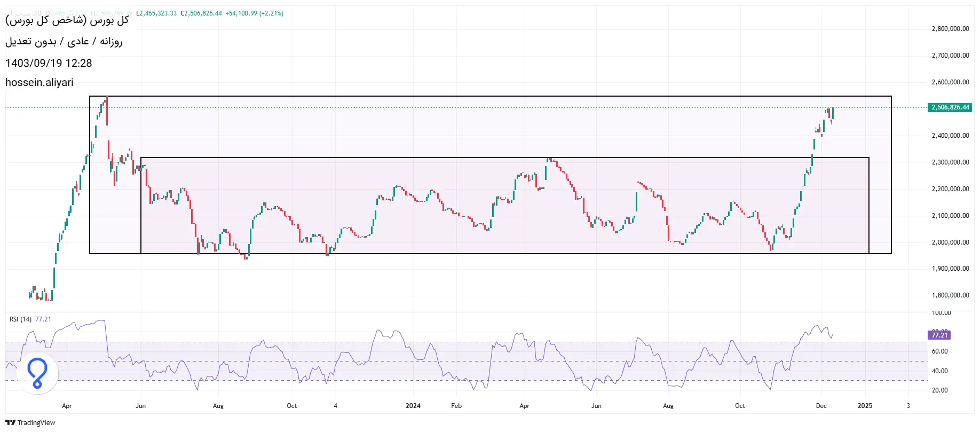980x432 pixels.
Task: Click the 2024 year label on the time axis
Action: (x=413, y=406)
